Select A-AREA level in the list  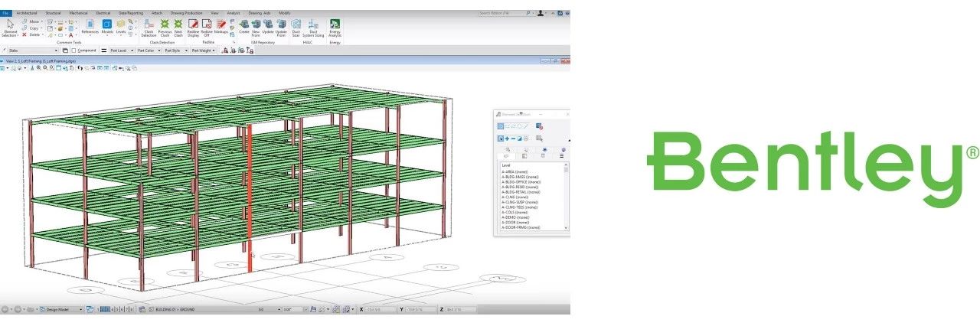(x=514, y=171)
